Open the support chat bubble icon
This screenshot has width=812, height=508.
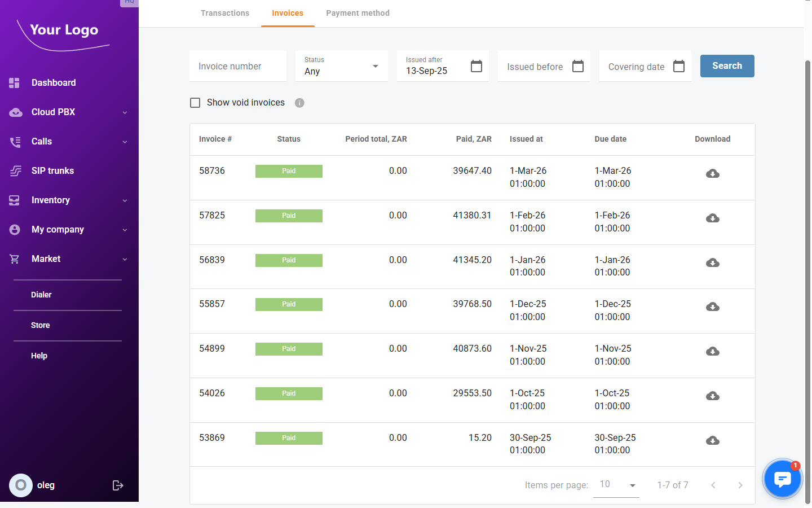pos(782,478)
